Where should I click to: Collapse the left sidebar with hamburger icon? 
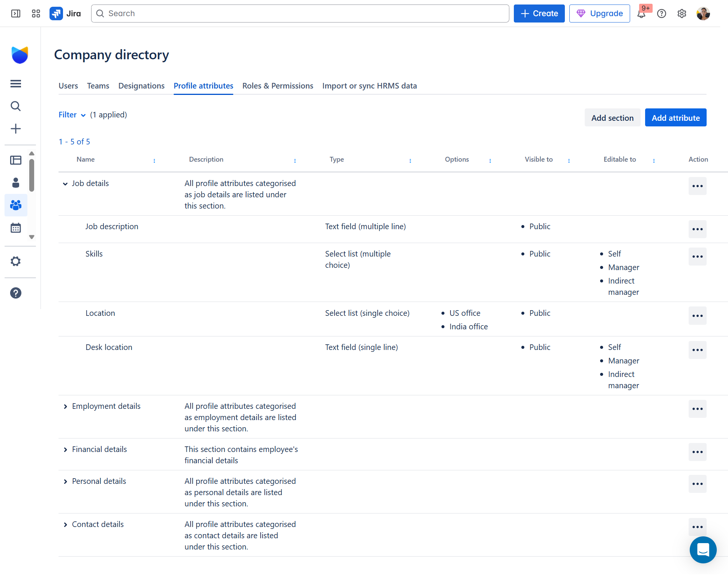[16, 84]
